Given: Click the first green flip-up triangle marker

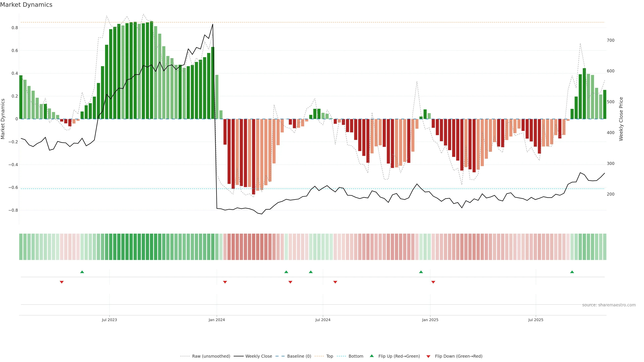Looking at the screenshot, I should (82, 272).
